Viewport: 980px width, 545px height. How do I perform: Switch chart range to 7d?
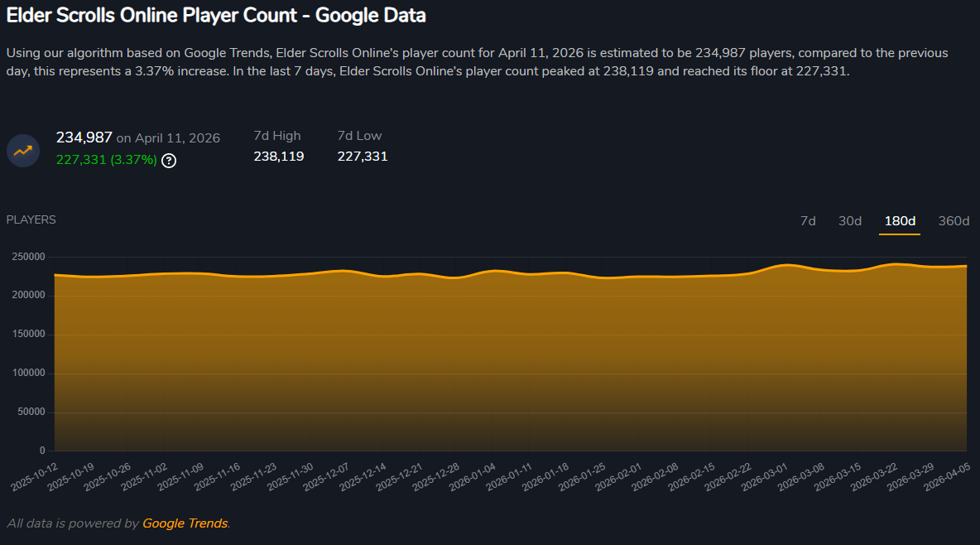(808, 221)
